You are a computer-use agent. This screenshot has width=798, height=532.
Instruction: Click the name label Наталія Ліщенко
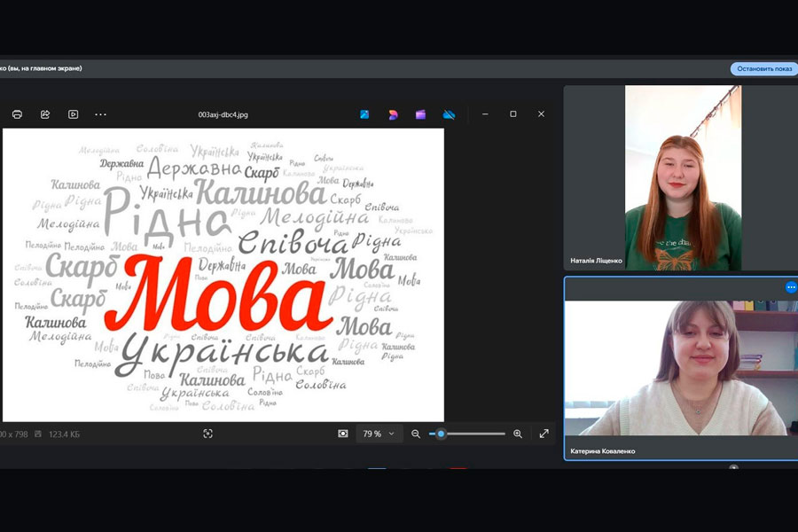click(596, 261)
